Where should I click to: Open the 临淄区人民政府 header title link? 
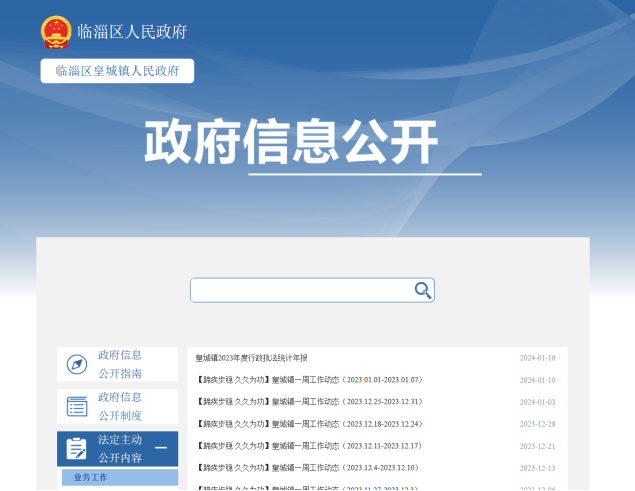[132, 31]
